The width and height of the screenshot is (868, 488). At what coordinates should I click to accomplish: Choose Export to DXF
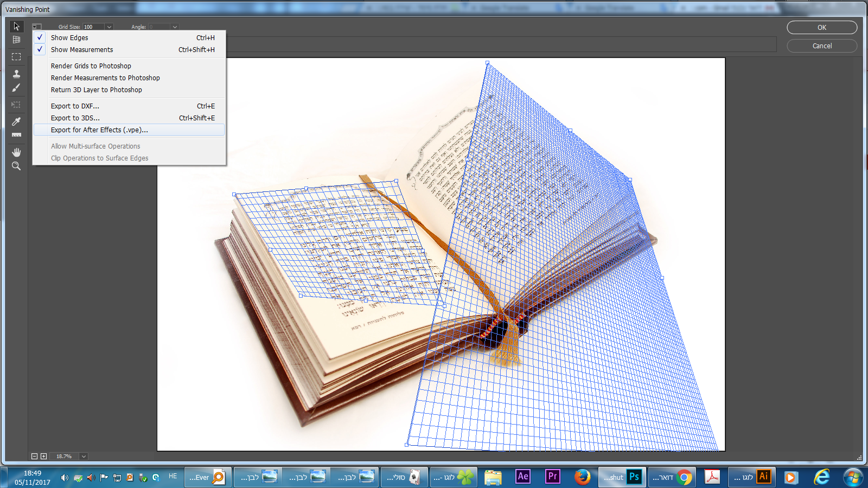[129, 106]
